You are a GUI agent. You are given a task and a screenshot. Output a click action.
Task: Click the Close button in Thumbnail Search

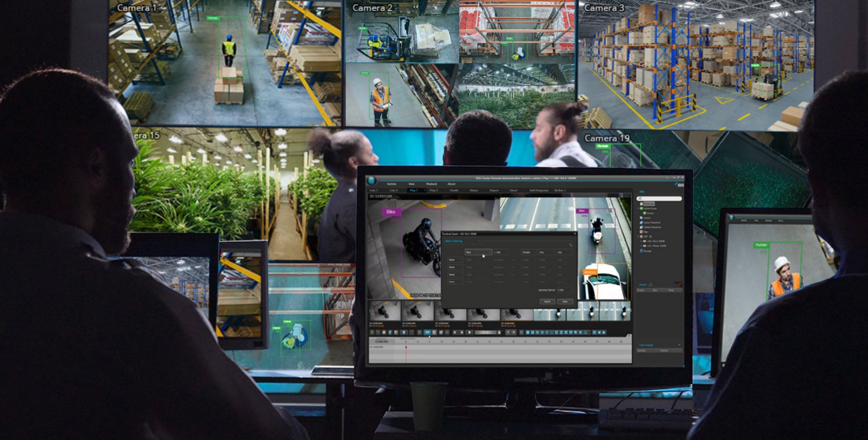tap(565, 302)
